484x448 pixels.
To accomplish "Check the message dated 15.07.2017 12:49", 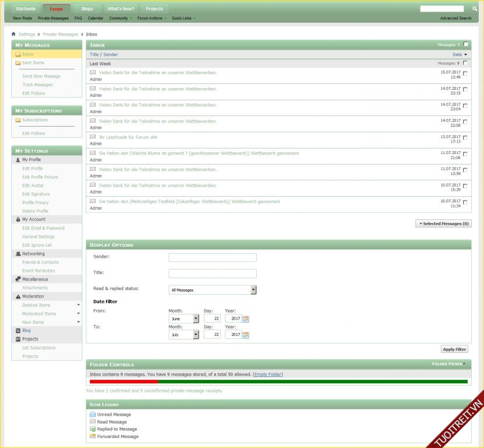I will pos(465,73).
